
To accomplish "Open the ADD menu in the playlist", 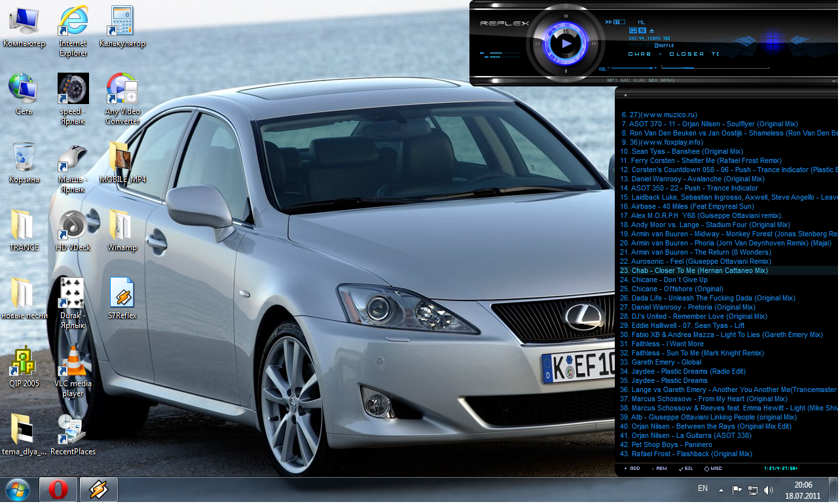I will pyautogui.click(x=632, y=469).
